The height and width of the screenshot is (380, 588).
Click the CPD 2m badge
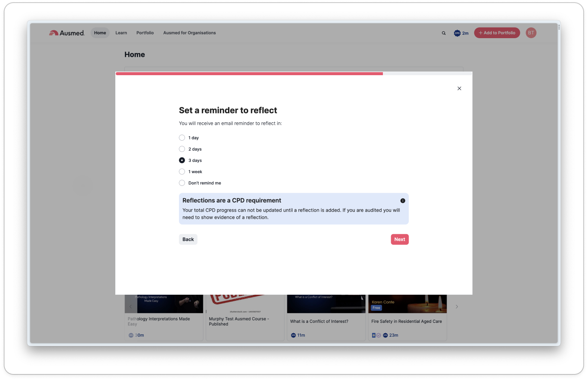click(461, 33)
